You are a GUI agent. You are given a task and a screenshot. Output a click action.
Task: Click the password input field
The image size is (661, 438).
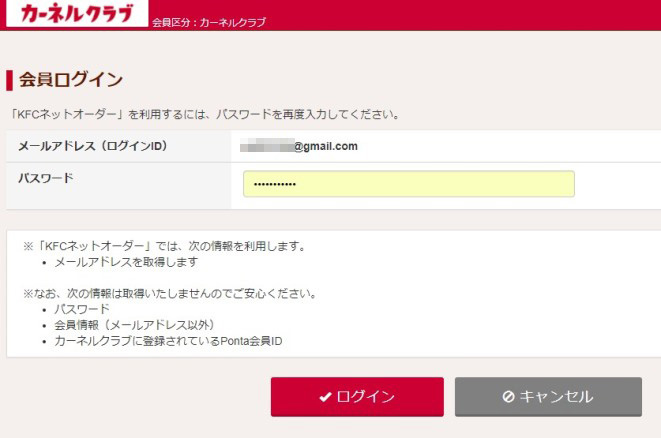[x=408, y=184]
